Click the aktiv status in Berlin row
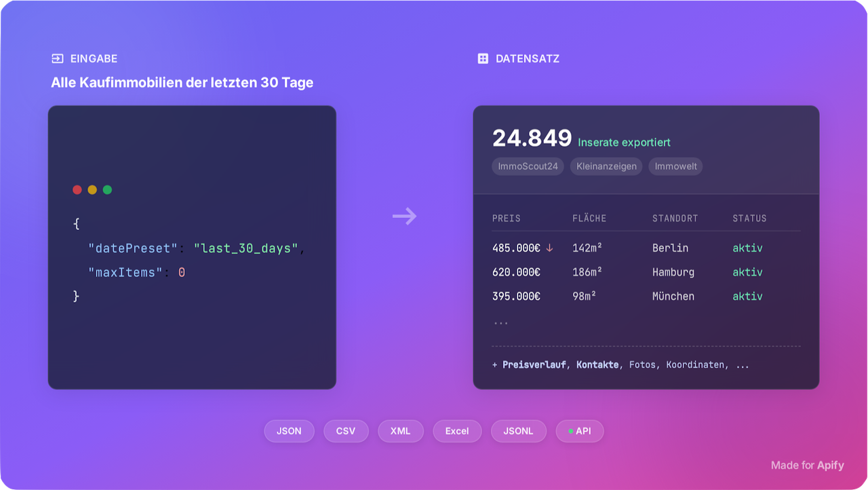The image size is (868, 490). 747,248
